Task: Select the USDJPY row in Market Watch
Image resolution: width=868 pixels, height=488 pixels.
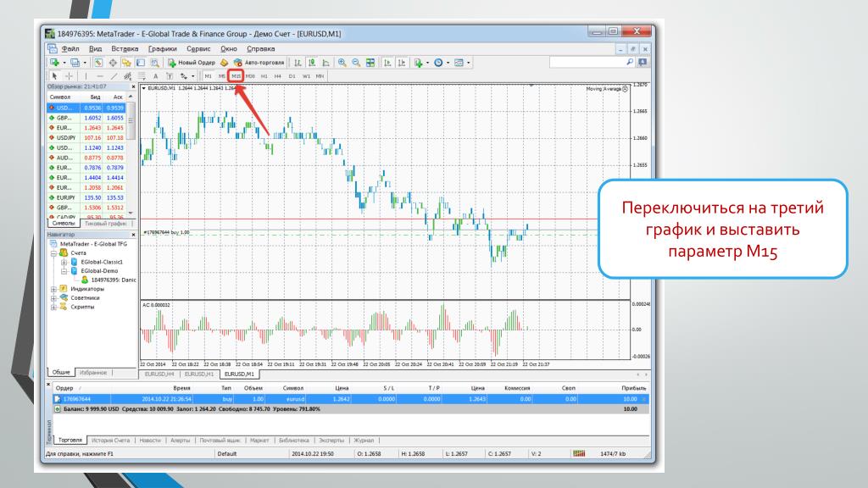Action: pos(86,138)
